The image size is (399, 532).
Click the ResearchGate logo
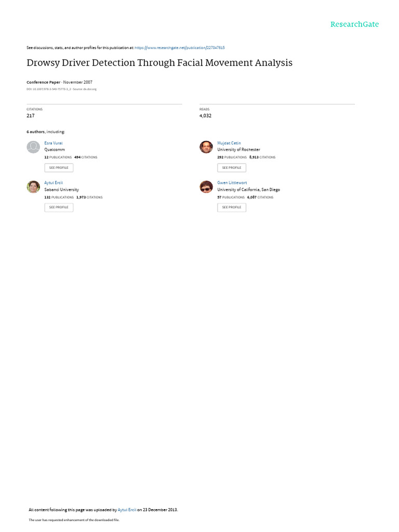click(x=354, y=24)
